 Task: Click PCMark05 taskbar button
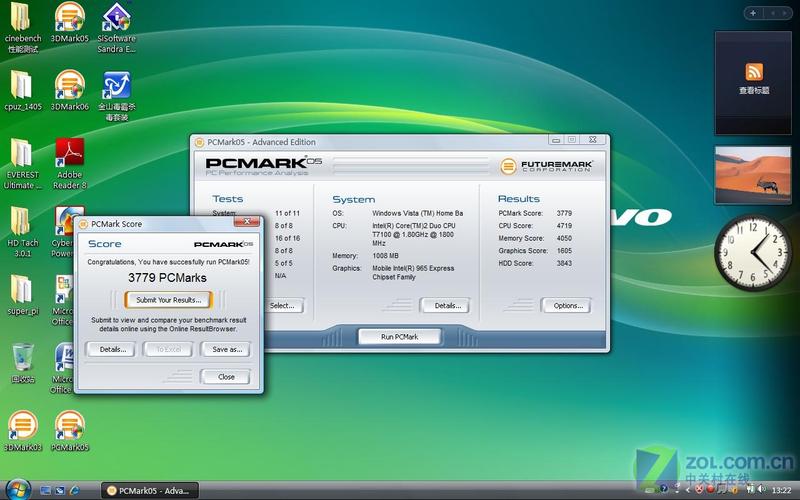tap(149, 491)
